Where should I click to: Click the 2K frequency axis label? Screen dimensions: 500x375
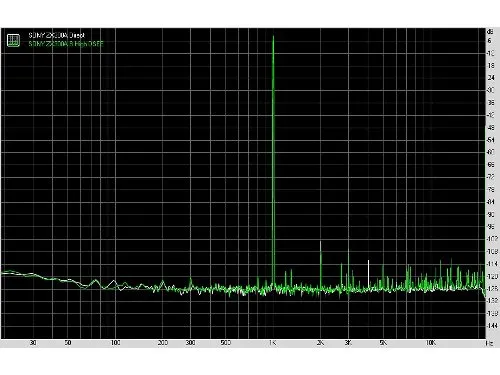pyautogui.click(x=320, y=343)
